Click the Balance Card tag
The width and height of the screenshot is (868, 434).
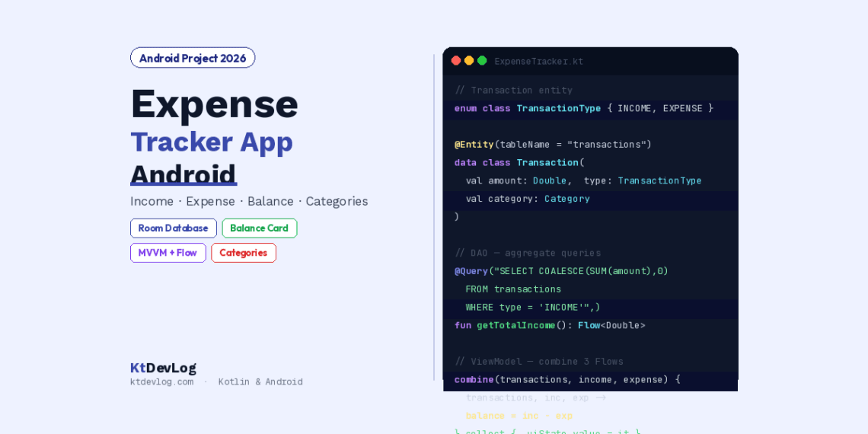coord(260,228)
